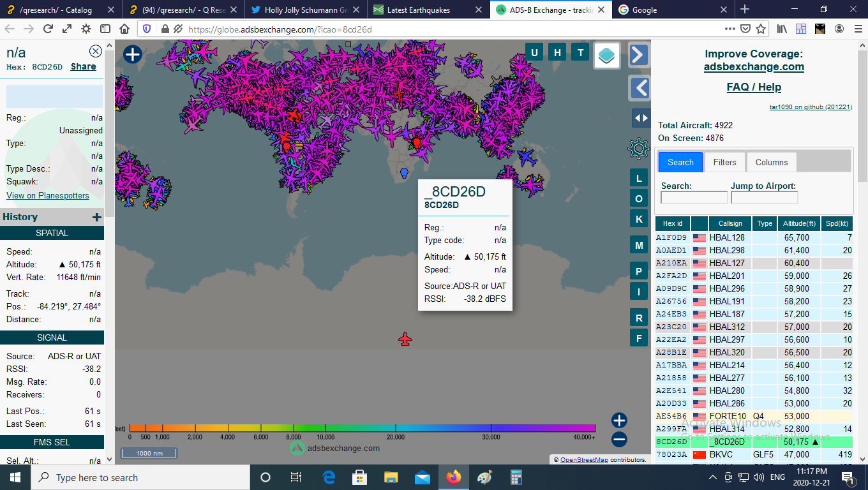Open the FAQ / Help link
The image size is (868, 490).
pos(754,87)
